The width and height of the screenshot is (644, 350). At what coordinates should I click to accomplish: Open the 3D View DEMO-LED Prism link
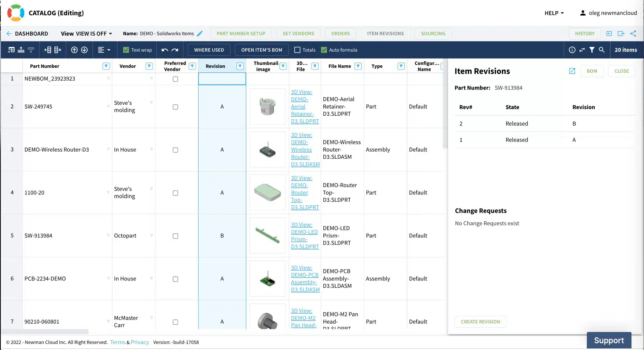pyautogui.click(x=305, y=236)
